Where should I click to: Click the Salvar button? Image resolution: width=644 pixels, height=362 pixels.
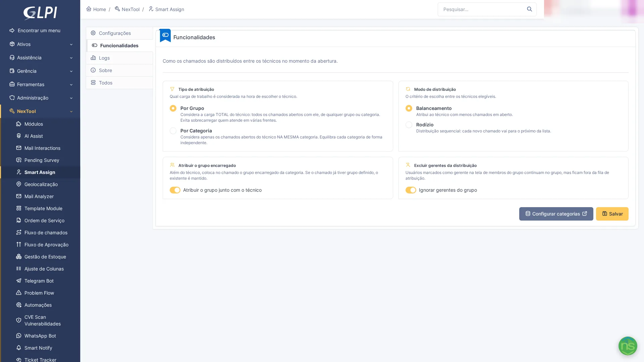click(x=612, y=214)
